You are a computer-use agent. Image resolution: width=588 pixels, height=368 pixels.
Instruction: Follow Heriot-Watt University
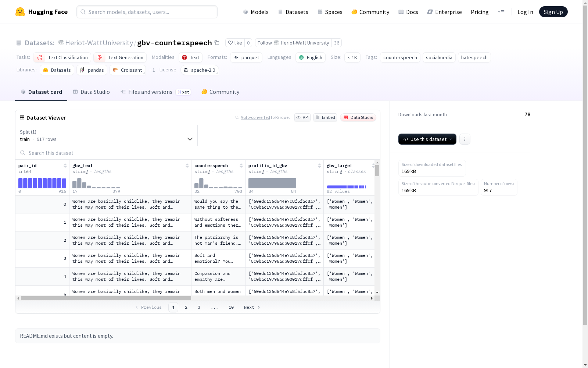coord(293,43)
